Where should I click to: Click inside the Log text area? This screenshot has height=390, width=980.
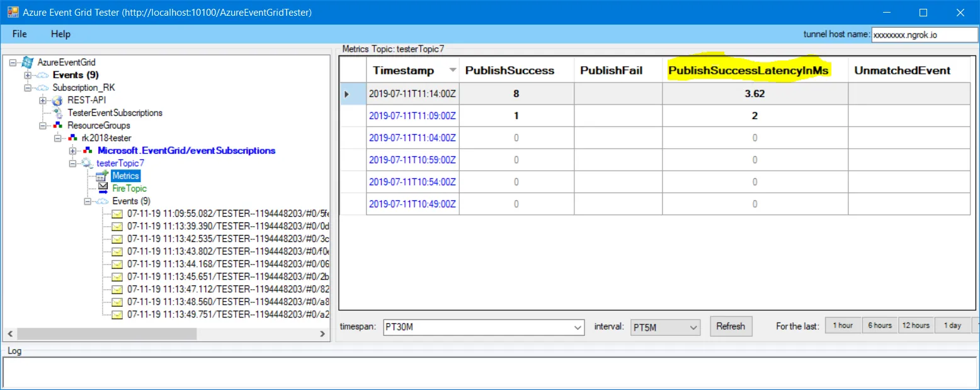click(x=489, y=372)
